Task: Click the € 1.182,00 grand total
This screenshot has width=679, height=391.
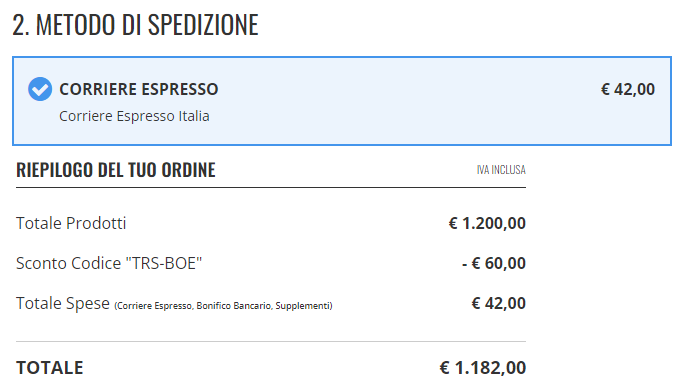Action: (x=482, y=368)
